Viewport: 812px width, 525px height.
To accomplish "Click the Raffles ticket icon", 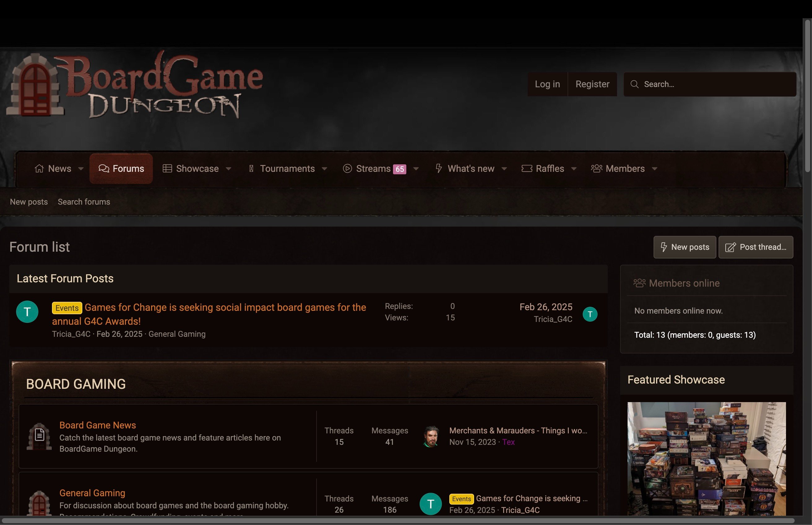I will point(527,168).
